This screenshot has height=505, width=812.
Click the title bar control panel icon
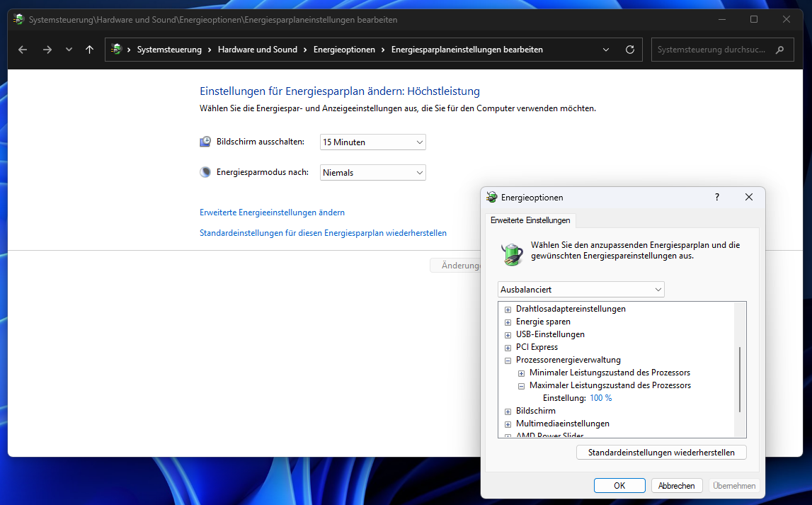(18, 20)
